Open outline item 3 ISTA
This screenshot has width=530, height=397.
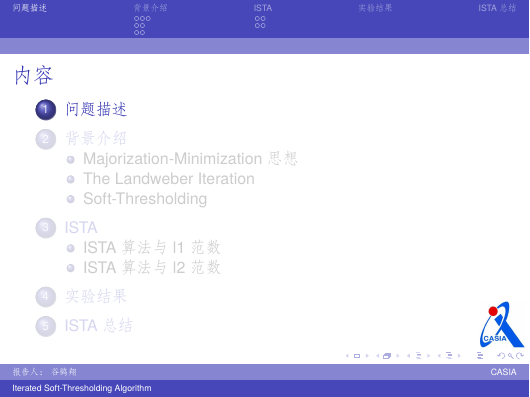click(81, 227)
